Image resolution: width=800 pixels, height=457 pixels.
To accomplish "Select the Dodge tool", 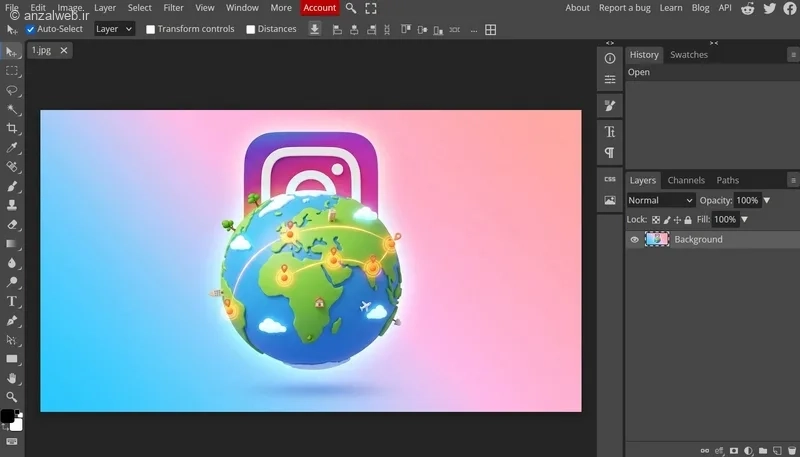I will pos(11,282).
